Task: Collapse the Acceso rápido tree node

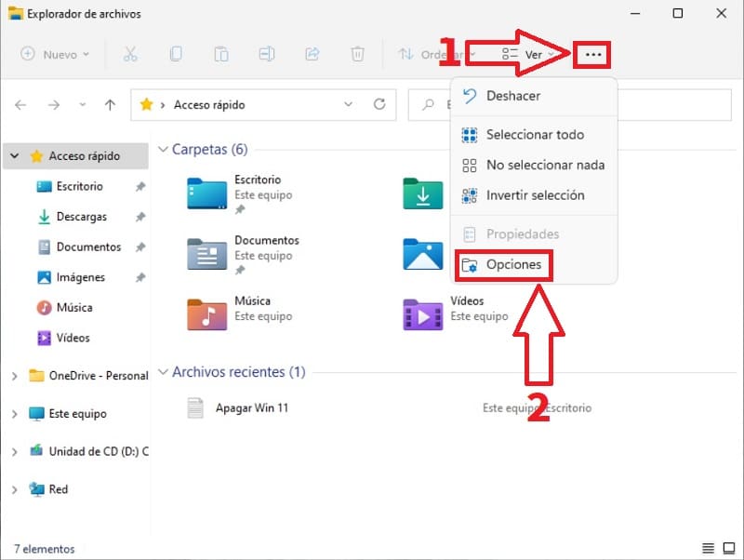Action: point(15,155)
